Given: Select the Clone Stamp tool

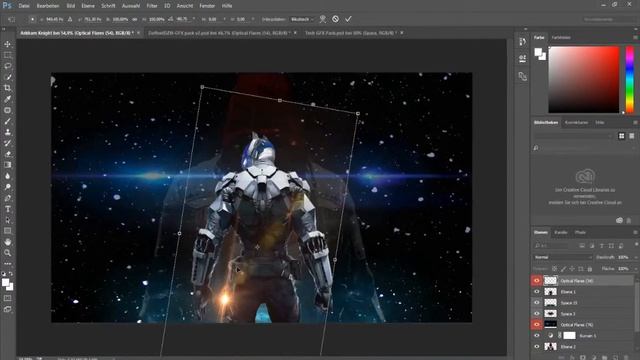Looking at the screenshot, I should click(7, 132).
